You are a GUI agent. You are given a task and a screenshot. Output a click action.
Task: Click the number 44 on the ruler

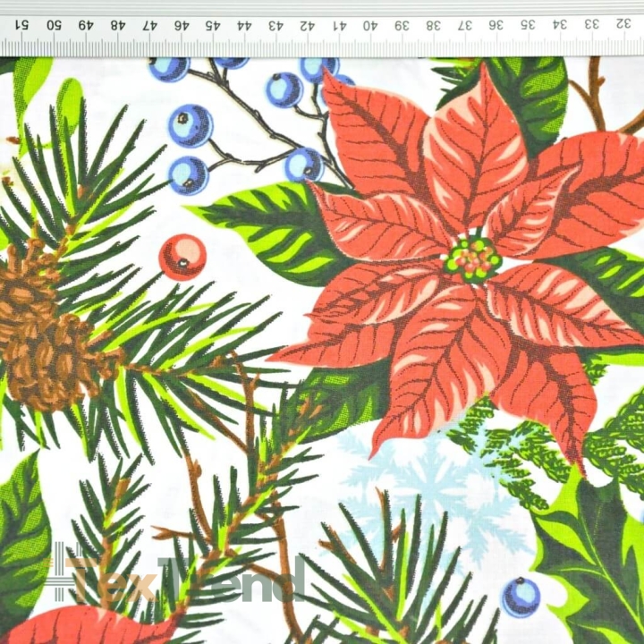click(244, 25)
